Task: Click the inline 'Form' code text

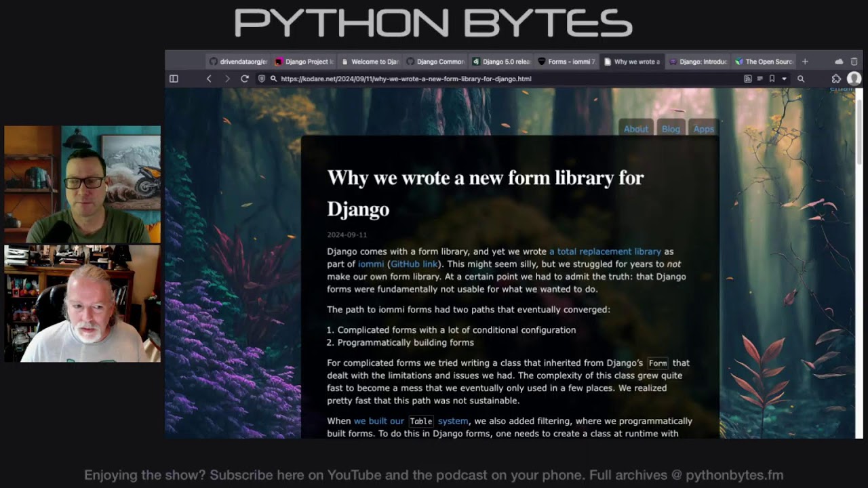Action: click(658, 363)
